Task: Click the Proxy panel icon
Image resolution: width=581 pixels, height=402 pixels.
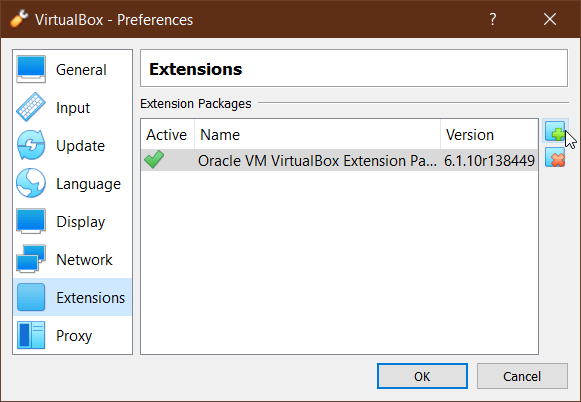Action: click(31, 335)
